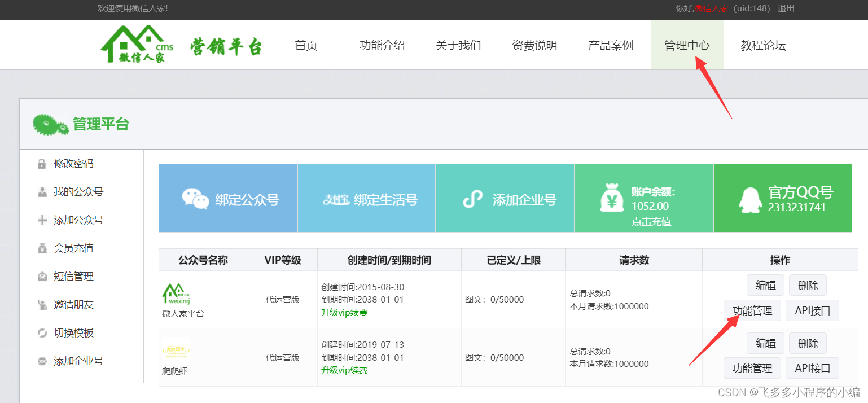Click the yen money bag icon for 账户余额
The width and height of the screenshot is (868, 403).
[612, 198]
